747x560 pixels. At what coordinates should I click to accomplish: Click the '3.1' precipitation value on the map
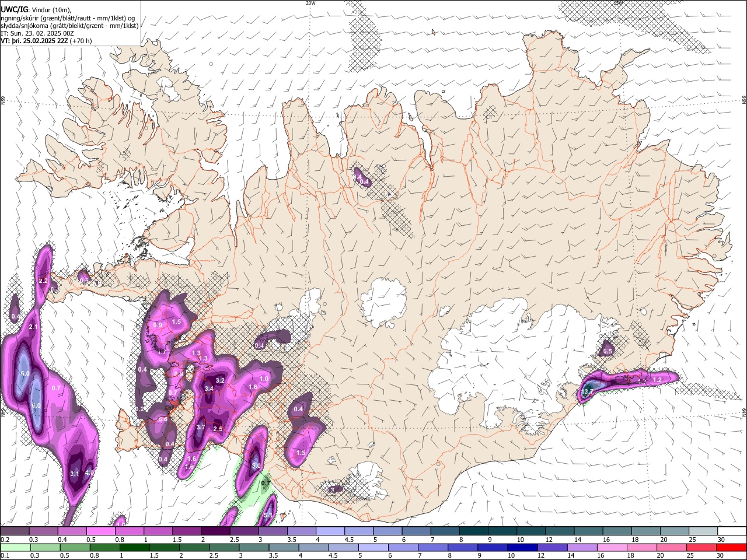coord(74,474)
